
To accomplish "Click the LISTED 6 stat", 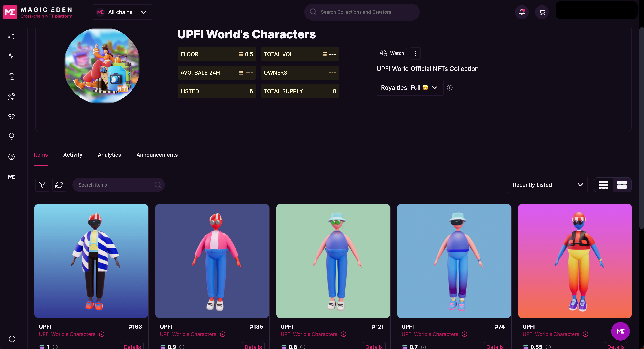I will pyautogui.click(x=217, y=91).
